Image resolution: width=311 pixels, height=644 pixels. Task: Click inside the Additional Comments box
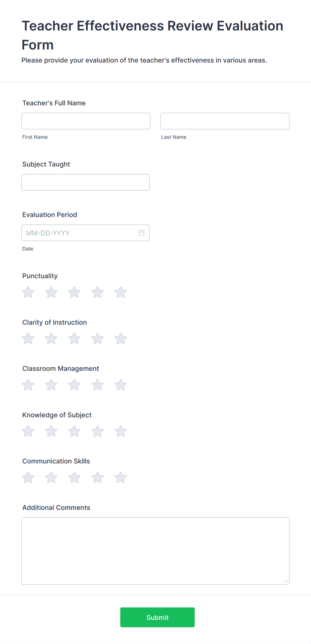(155, 550)
